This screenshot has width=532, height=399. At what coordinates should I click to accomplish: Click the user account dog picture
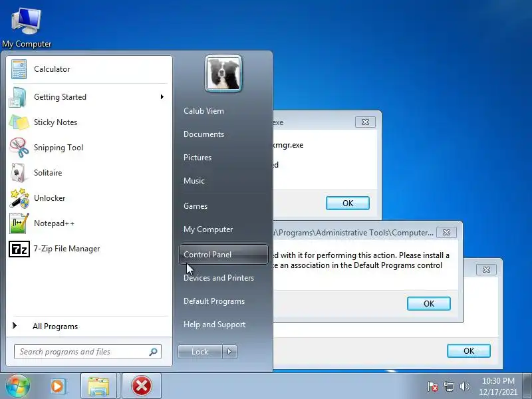click(x=223, y=73)
